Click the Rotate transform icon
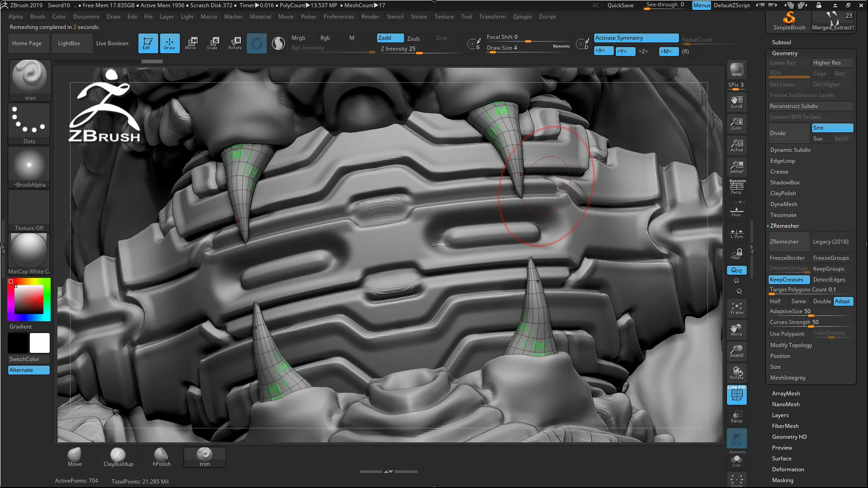This screenshot has height=488, width=868. pyautogui.click(x=235, y=43)
